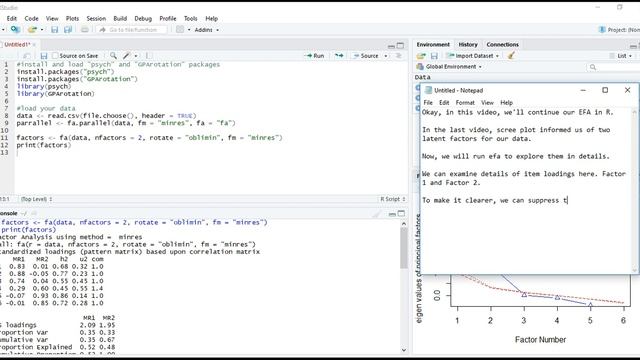Maximize the source editor pane
Image resolution: width=640 pixels, height=360 pixels.
coord(400,46)
